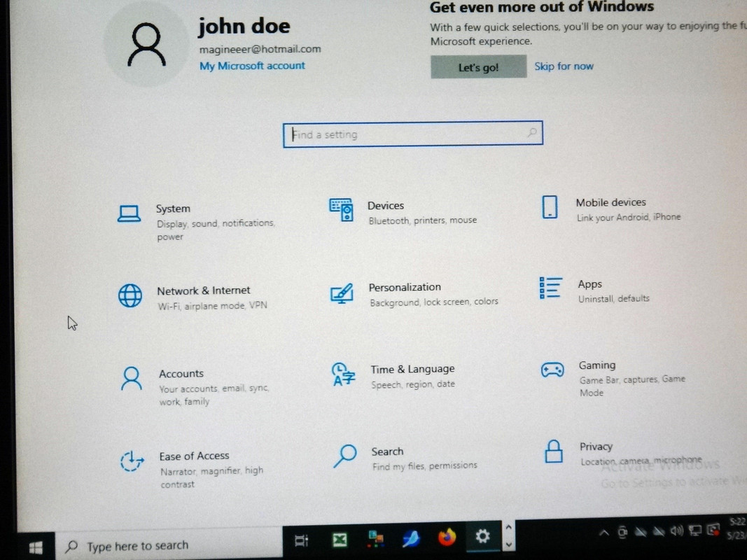Select the Accounts heading

pos(181,374)
